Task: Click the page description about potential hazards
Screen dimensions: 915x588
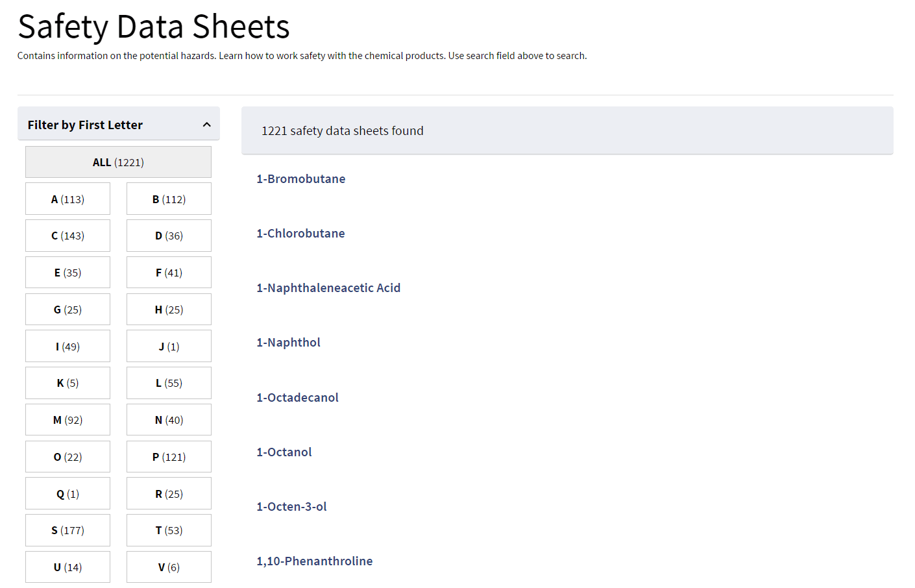Action: pos(302,56)
